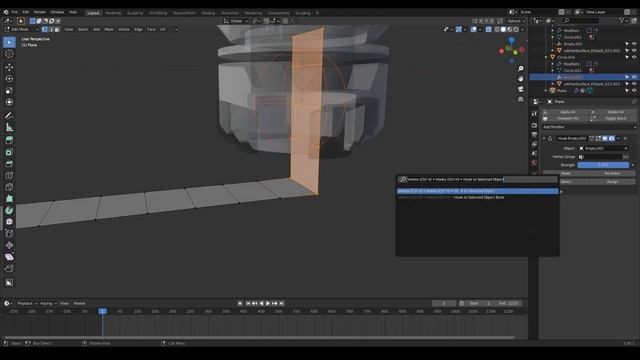Select the Rotate tool
Screen dimensions: 640x360
9,79
